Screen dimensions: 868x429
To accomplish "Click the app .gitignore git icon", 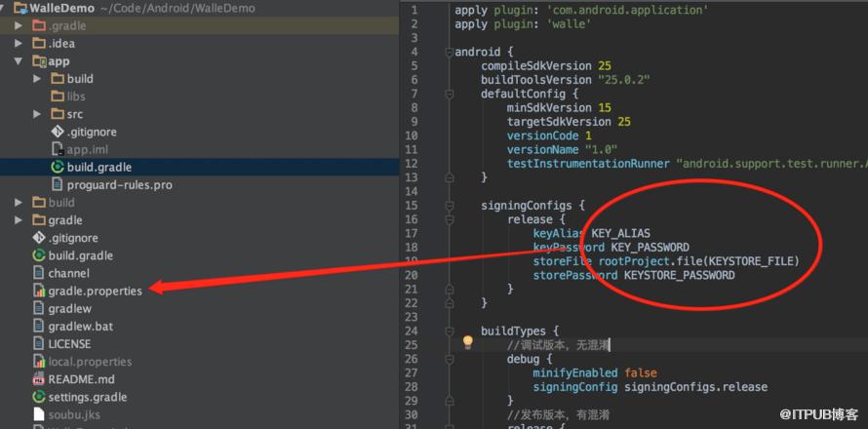I will pyautogui.click(x=58, y=132).
